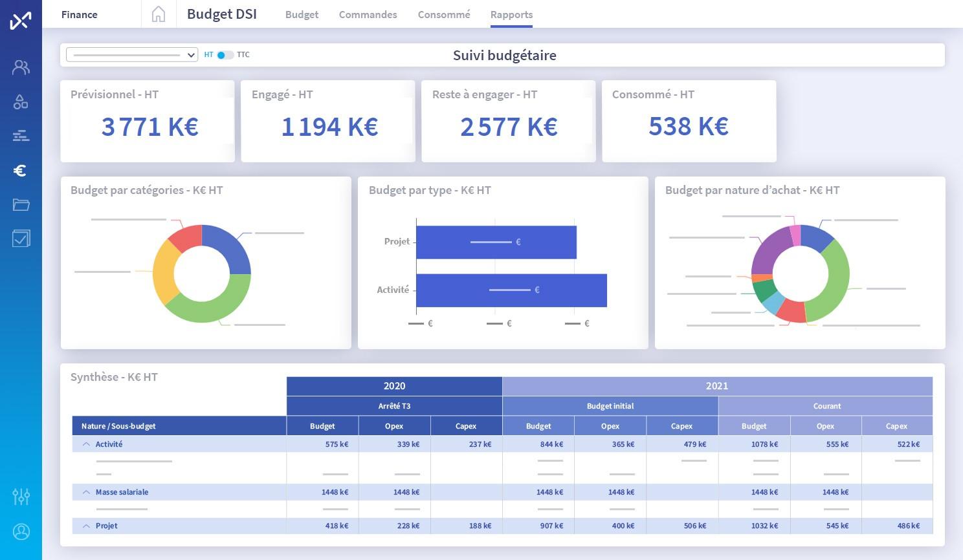Open the user profile icon in the sidebar
This screenshot has height=560, width=963.
click(21, 532)
